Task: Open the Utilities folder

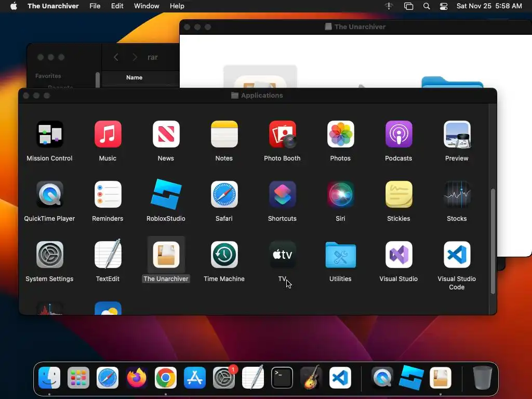Action: tap(341, 255)
